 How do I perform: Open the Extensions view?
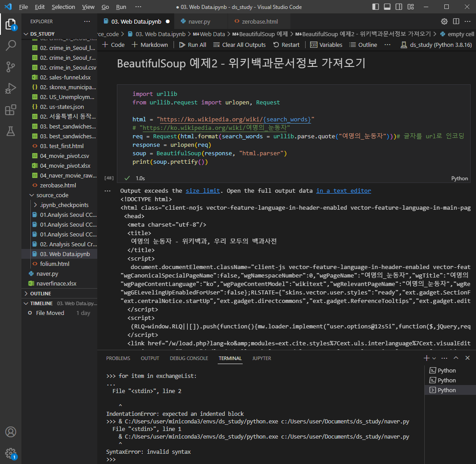click(x=11, y=110)
